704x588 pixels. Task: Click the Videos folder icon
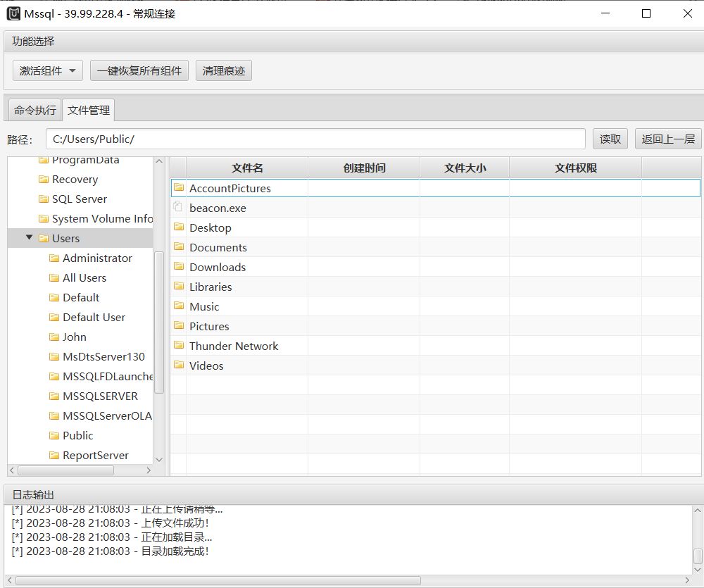click(179, 365)
